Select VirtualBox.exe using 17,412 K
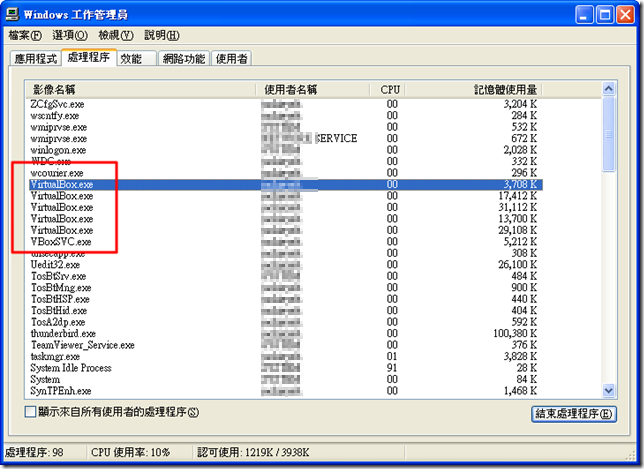This screenshot has width=644, height=469. pos(284,196)
